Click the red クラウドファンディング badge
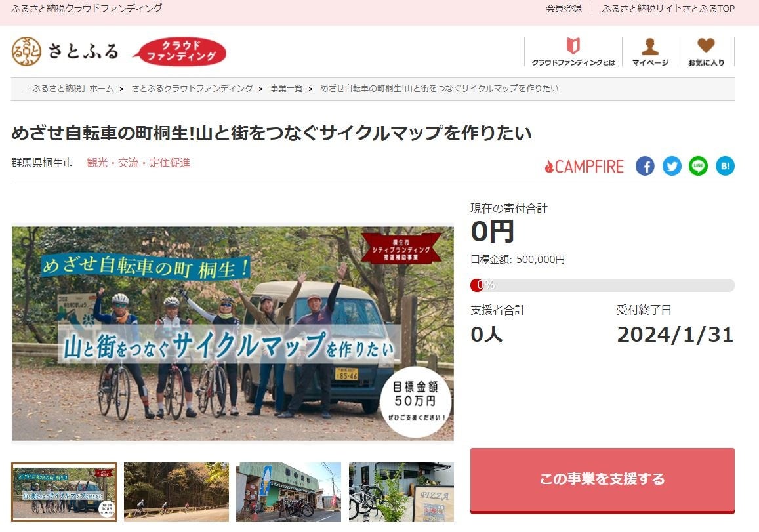Image resolution: width=759 pixels, height=532 pixels. click(180, 51)
